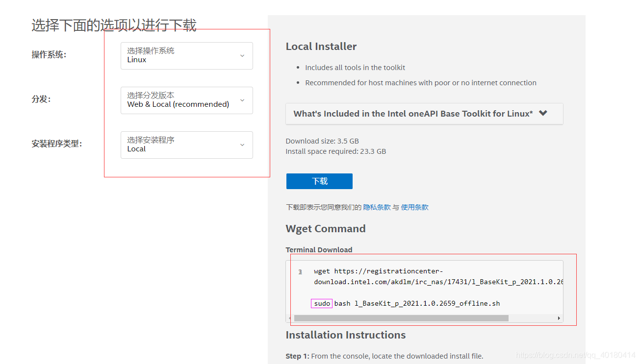640x364 pixels.
Task: Click the bash l_BaseKit_p_2021.1.0.2659_offline.sh text
Action: tap(417, 303)
